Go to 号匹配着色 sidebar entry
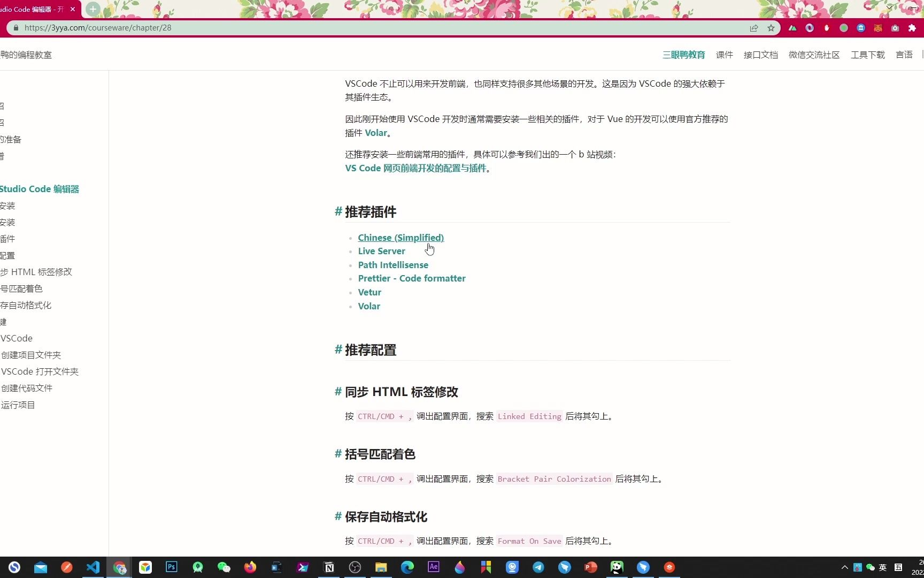 21,288
